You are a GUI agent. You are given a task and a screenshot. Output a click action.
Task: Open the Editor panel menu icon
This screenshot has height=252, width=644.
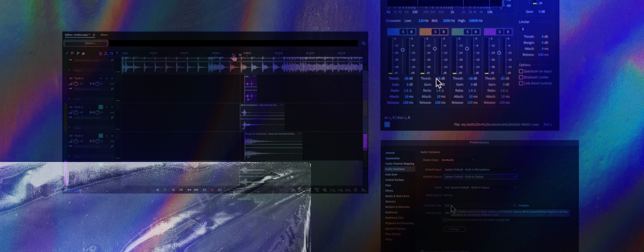(x=94, y=35)
